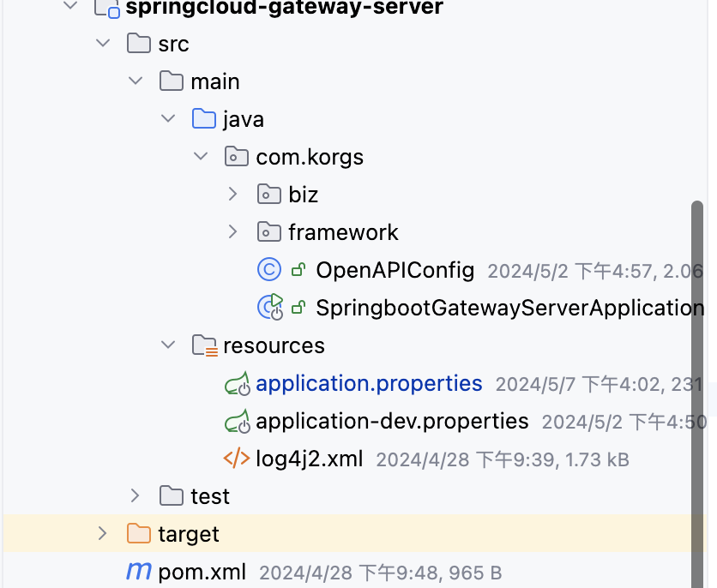Click the java package folder icon
The height and width of the screenshot is (588, 717).
pos(202,118)
